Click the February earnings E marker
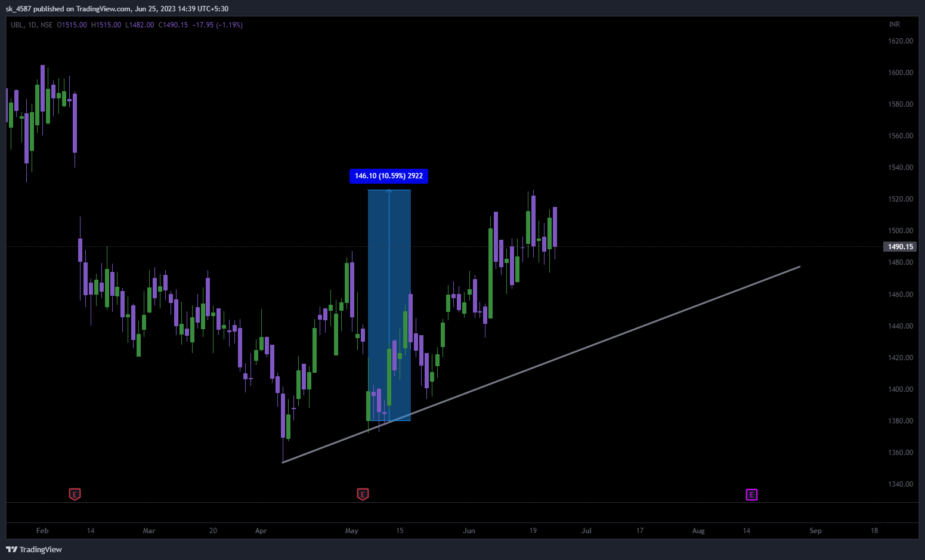This screenshot has width=925, height=560. 75,494
